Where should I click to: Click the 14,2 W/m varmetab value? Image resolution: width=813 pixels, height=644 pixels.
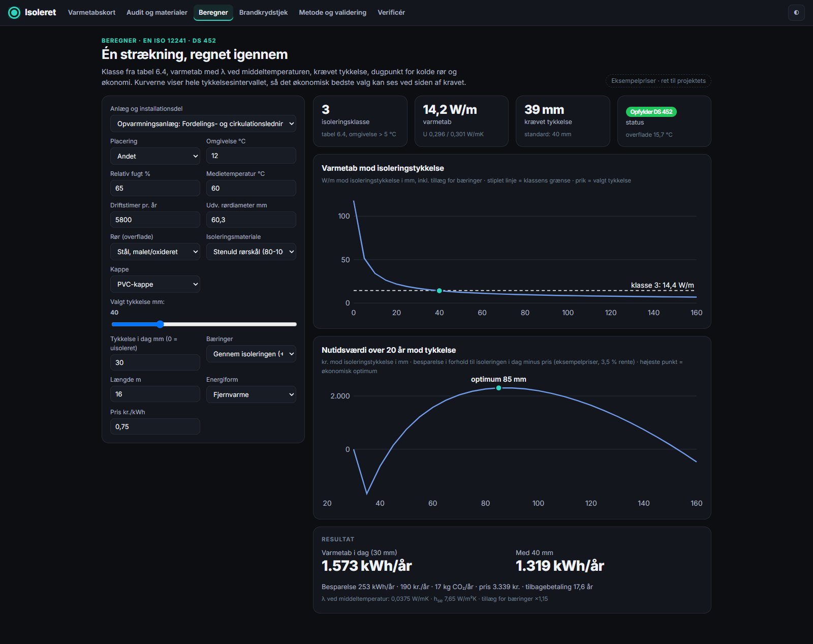[450, 110]
